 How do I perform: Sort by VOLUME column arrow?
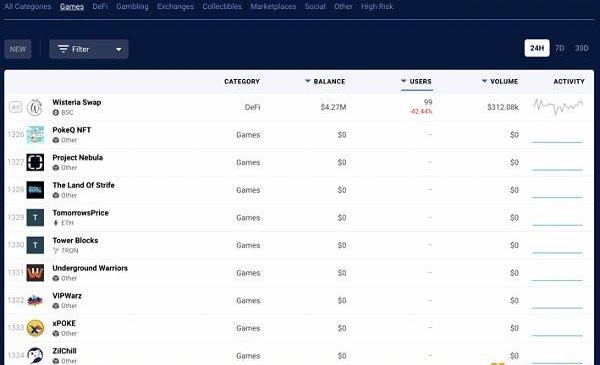tap(484, 81)
